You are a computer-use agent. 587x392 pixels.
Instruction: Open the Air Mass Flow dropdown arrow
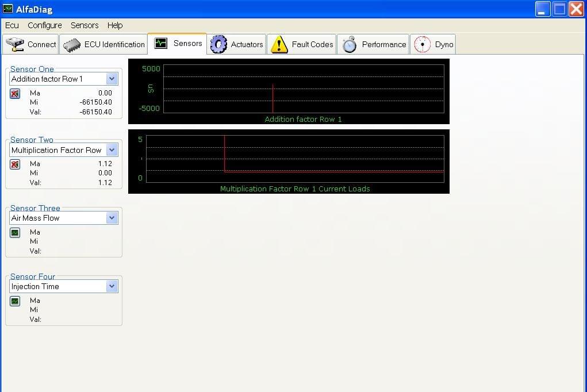click(112, 218)
